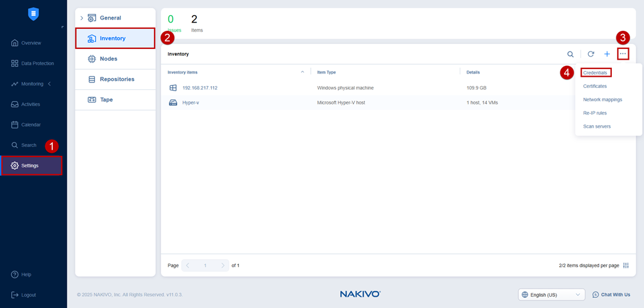Open the items-per-page settings icon
Screen dimensions: 644x308
tap(626, 266)
